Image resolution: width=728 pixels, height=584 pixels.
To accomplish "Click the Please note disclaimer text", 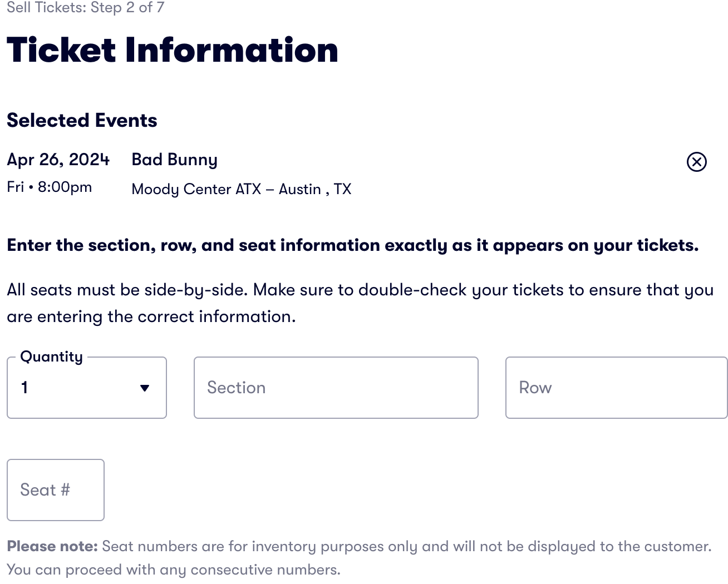I will coord(52,546).
